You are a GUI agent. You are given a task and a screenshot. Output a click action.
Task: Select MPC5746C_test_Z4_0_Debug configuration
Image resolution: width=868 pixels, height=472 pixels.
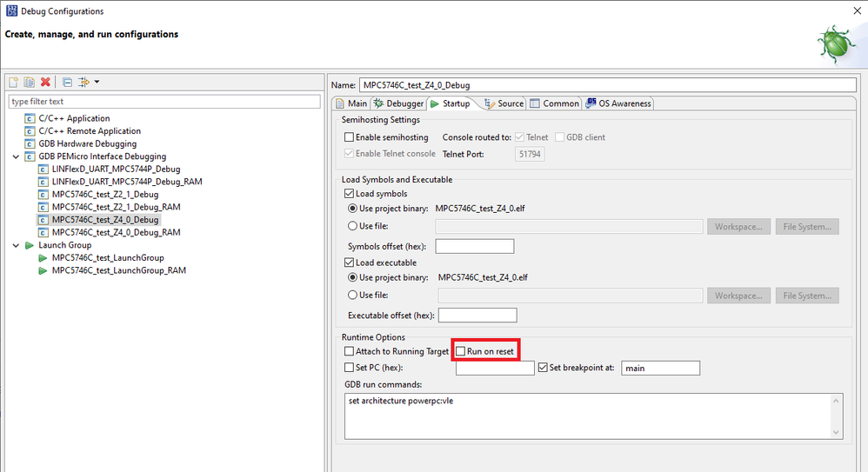coord(105,220)
